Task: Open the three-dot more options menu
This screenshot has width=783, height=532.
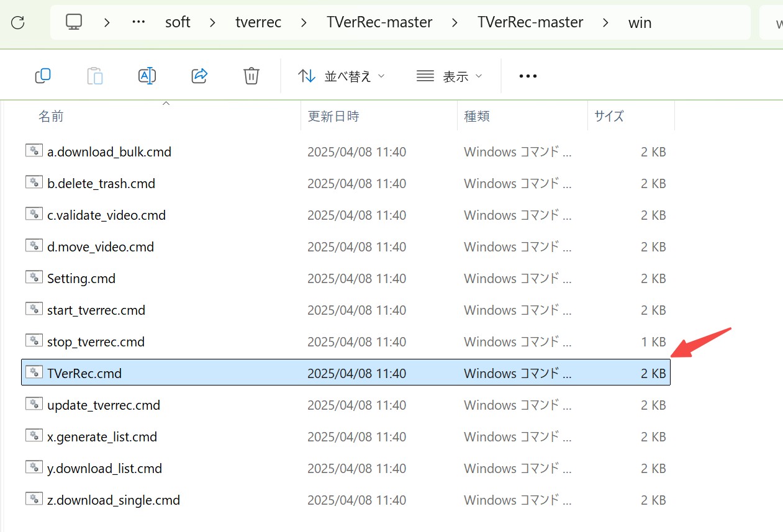Action: (528, 76)
